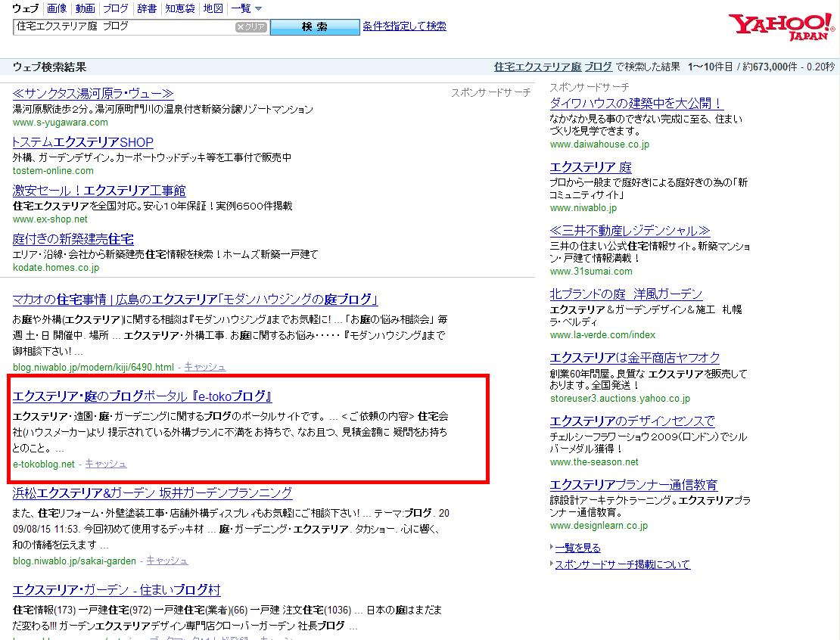Open the 知恵袋 search tab
The height and width of the screenshot is (640, 840).
point(179,8)
